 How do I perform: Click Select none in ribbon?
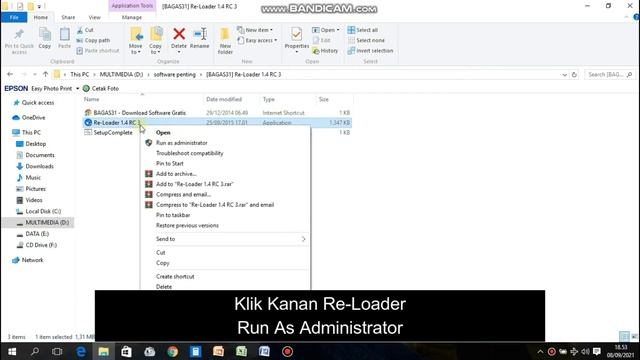pyautogui.click(x=366, y=40)
